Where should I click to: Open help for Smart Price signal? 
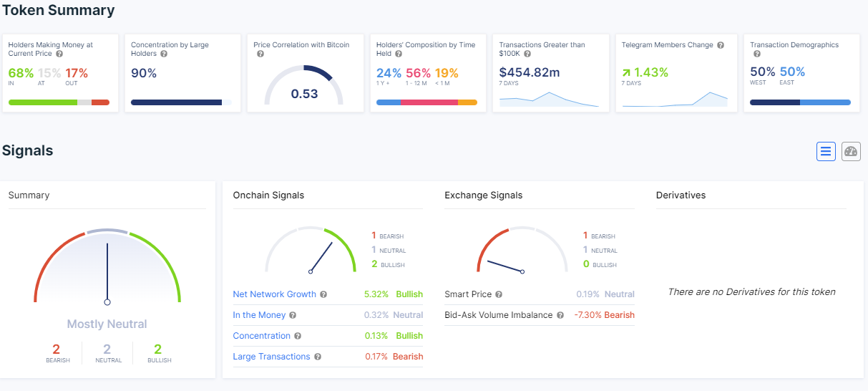(499, 294)
